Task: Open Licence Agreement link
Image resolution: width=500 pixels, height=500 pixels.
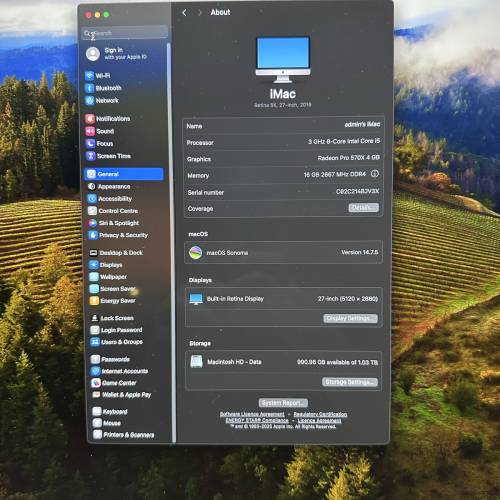Action: pos(319,421)
